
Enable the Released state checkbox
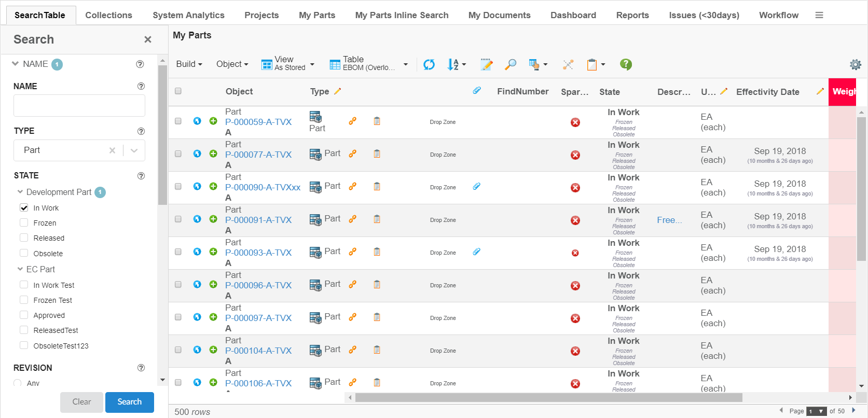[24, 238]
